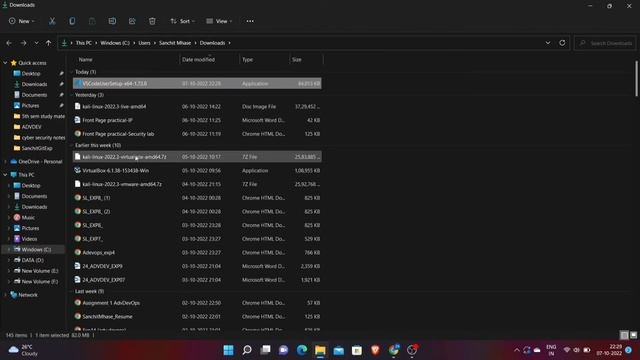640x360 pixels.
Task: Click Sanchit Mhase in breadcrumb path
Action: click(x=175, y=43)
